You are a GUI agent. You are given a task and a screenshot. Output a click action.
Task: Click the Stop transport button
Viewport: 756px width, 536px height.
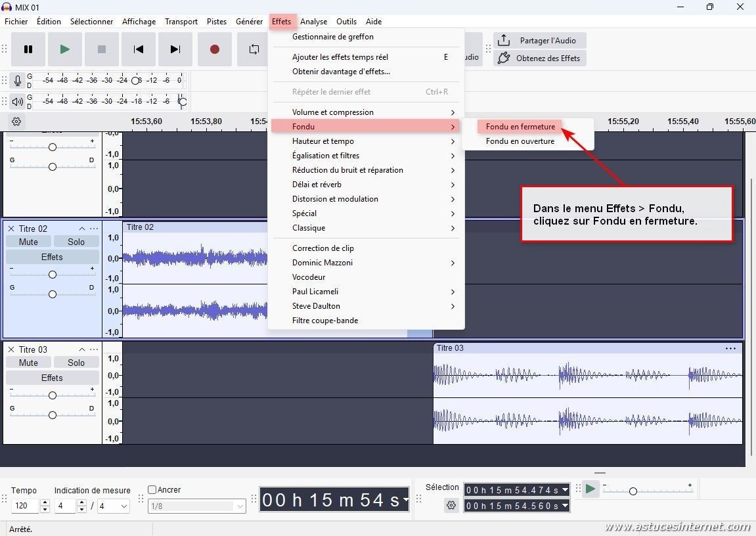pos(102,49)
